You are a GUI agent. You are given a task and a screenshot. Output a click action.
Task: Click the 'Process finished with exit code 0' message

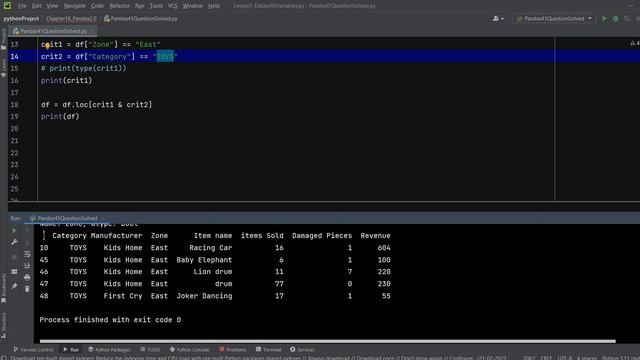(110, 320)
